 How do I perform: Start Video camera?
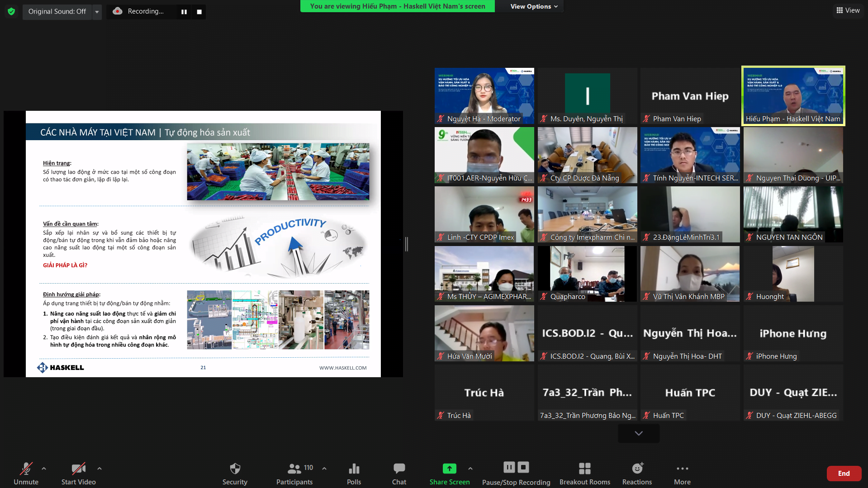coord(79,473)
